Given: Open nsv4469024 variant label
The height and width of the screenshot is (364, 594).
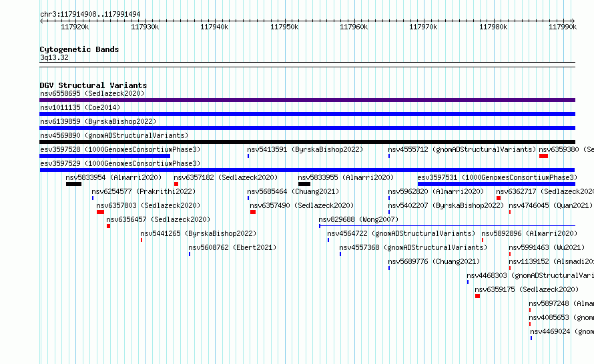Looking at the screenshot, I should (x=562, y=331).
